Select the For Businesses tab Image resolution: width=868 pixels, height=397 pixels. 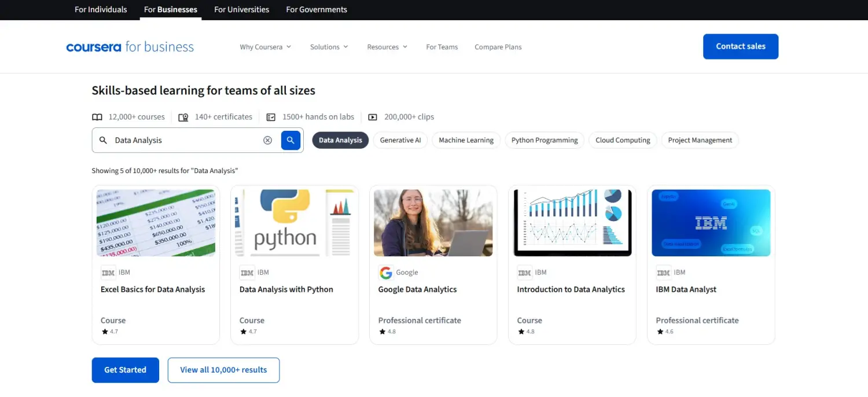171,9
